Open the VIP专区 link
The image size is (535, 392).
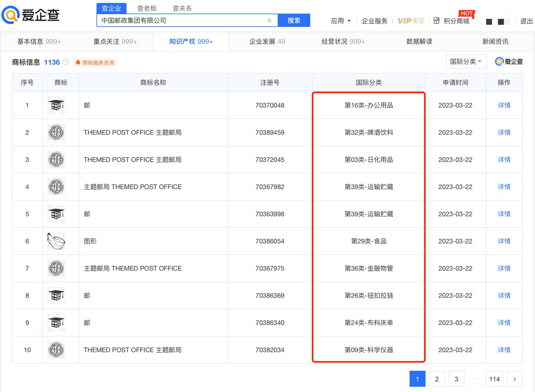pos(411,21)
